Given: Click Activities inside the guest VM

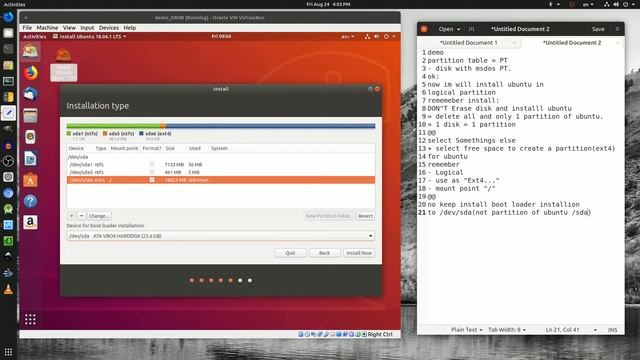Looking at the screenshot, I should 35,36.
